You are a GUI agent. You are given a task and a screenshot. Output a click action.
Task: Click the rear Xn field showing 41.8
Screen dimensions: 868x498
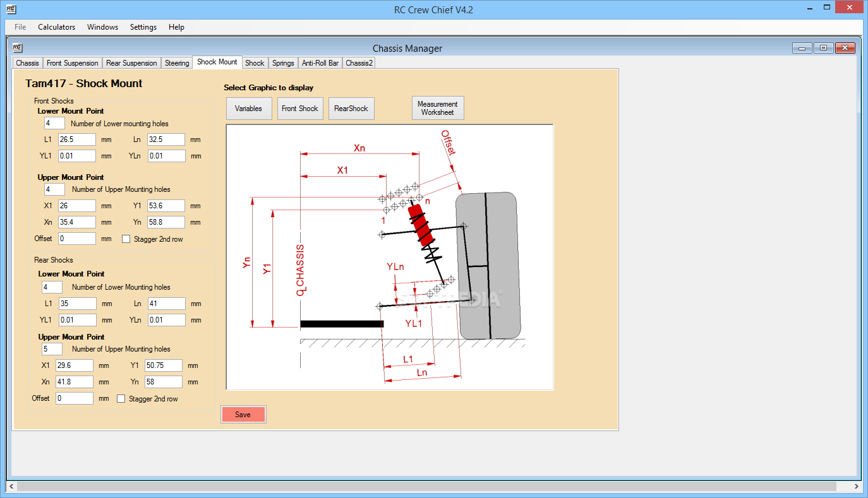75,382
